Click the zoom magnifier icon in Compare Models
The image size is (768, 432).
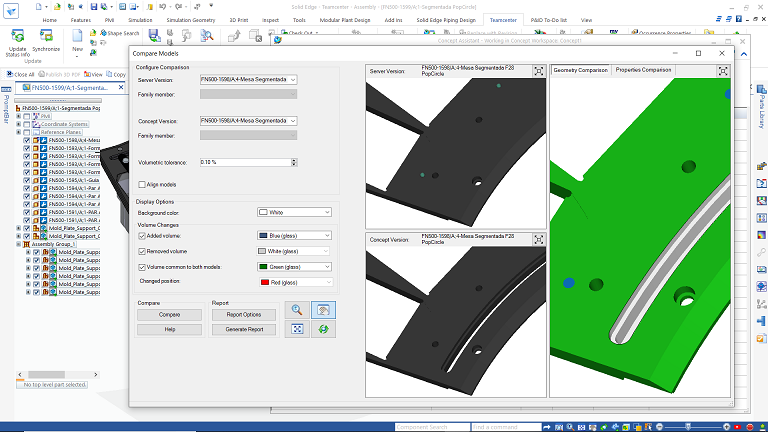pyautogui.click(x=296, y=311)
